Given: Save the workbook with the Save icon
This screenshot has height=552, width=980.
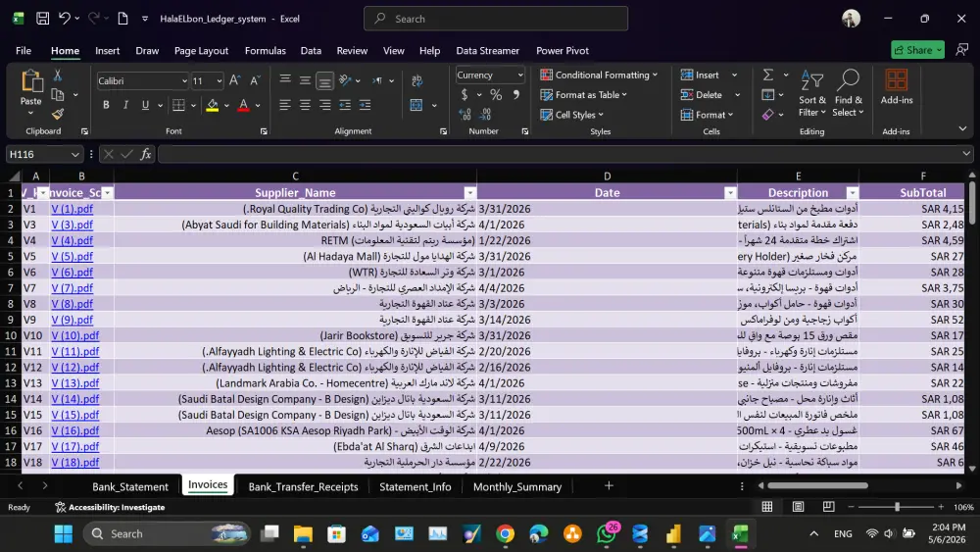Looking at the screenshot, I should pos(42,19).
